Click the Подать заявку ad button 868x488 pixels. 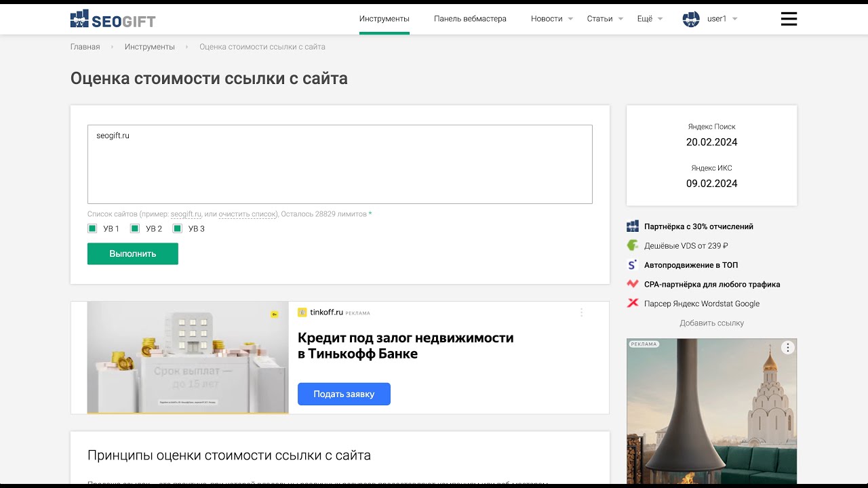(x=344, y=394)
